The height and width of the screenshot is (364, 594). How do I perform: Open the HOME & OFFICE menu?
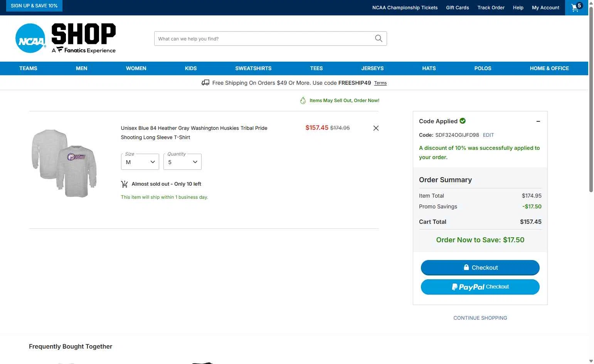click(x=549, y=68)
